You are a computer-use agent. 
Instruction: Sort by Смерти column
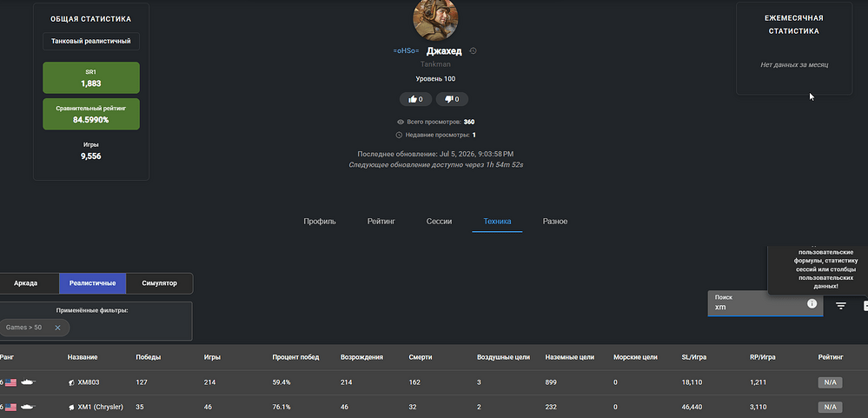[x=421, y=358]
